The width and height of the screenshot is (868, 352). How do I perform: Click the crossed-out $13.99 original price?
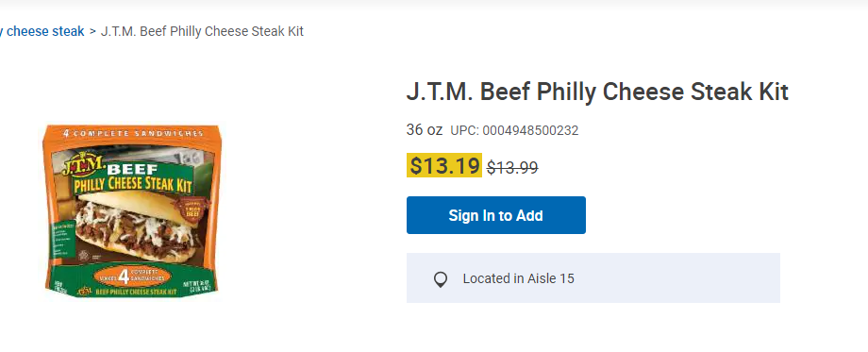click(512, 167)
